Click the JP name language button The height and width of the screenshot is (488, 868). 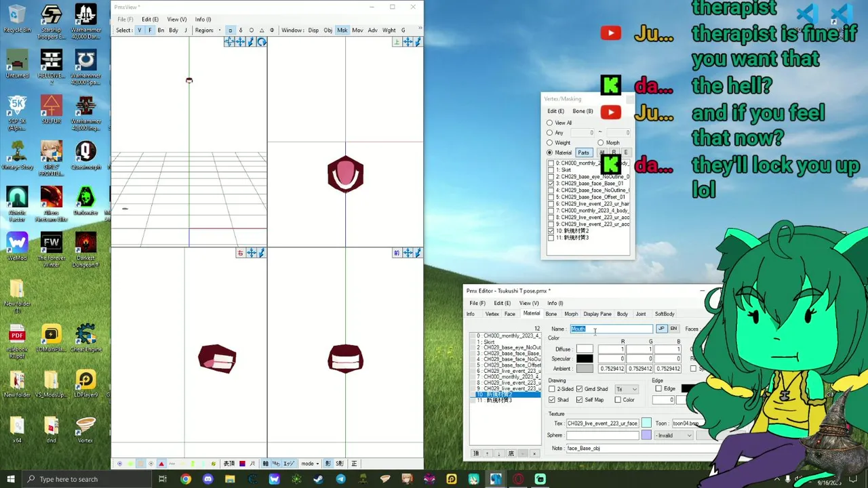click(x=661, y=329)
